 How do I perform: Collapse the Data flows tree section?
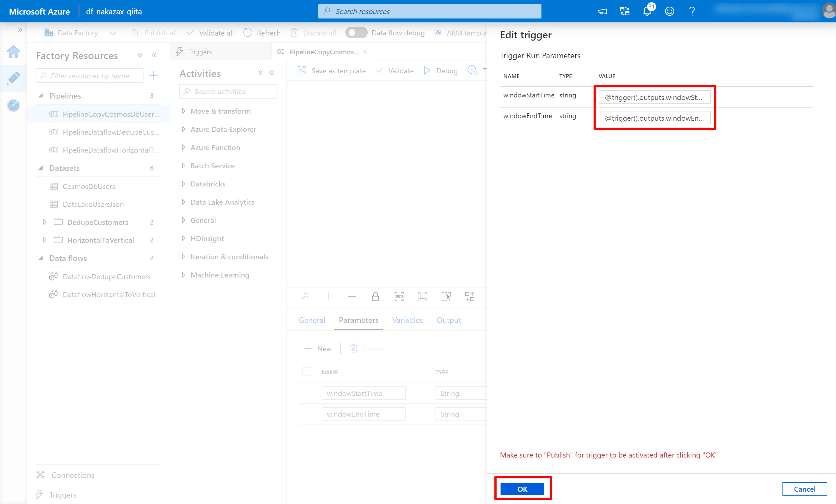click(41, 258)
